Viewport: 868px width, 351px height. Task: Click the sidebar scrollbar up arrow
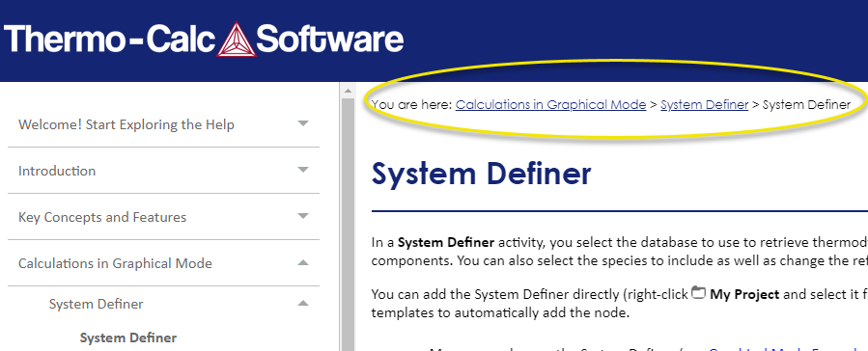point(348,91)
